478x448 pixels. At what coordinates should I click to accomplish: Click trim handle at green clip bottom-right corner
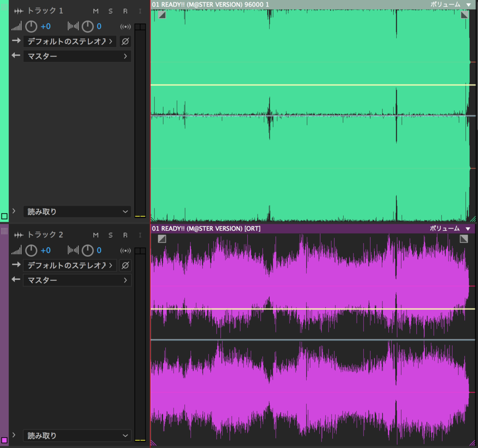(x=473, y=219)
